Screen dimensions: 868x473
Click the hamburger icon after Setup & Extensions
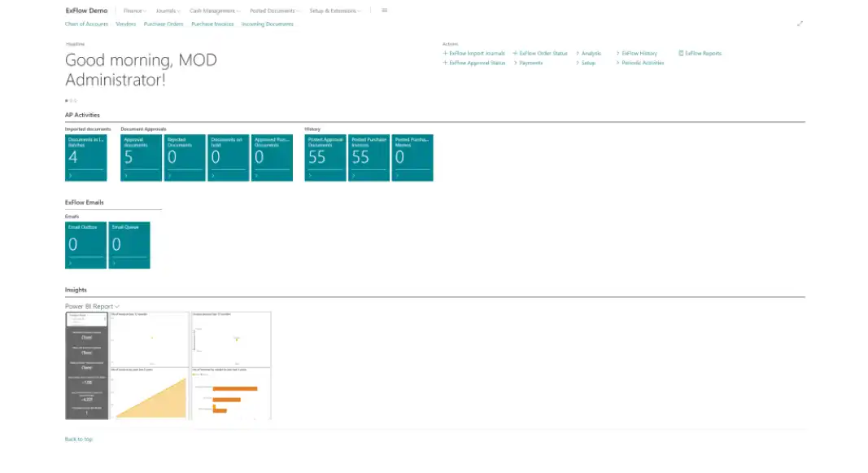[x=384, y=11]
